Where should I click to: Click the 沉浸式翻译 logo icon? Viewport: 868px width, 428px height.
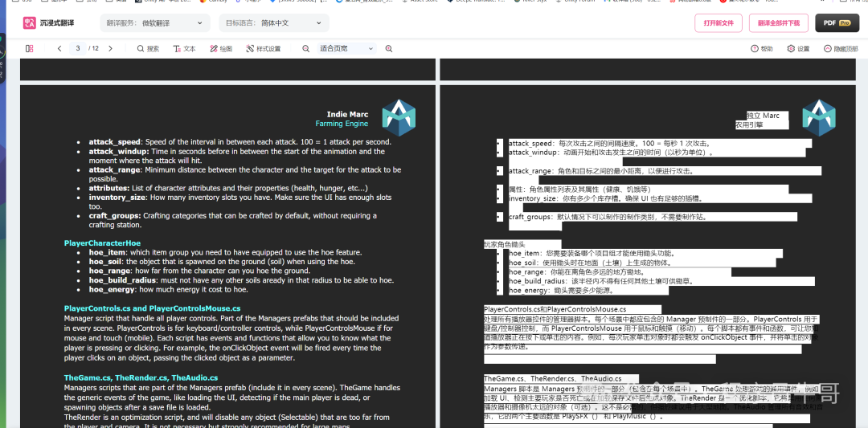[30, 23]
